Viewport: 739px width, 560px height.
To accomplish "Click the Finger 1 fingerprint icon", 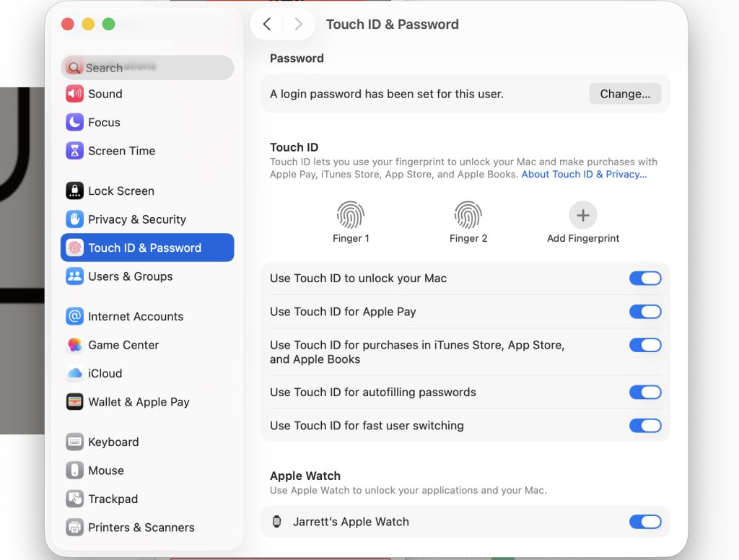I will click(351, 215).
